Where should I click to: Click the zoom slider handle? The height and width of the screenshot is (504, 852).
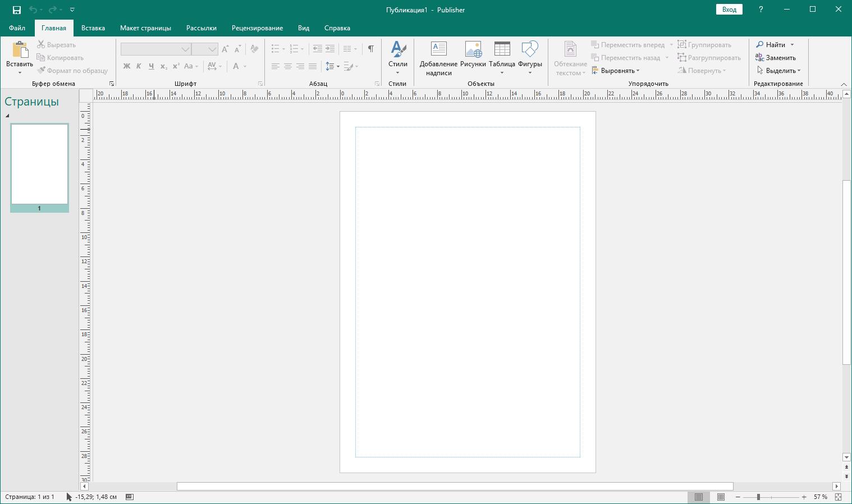758,497
